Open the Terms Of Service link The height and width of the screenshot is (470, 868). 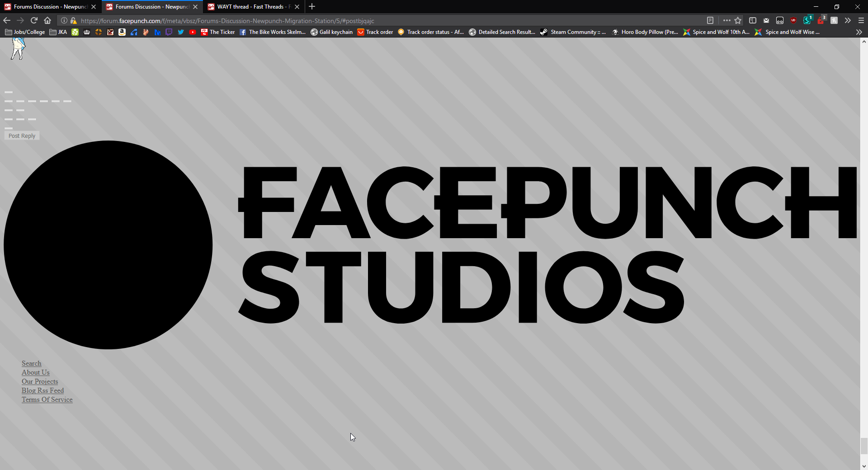[x=47, y=399]
